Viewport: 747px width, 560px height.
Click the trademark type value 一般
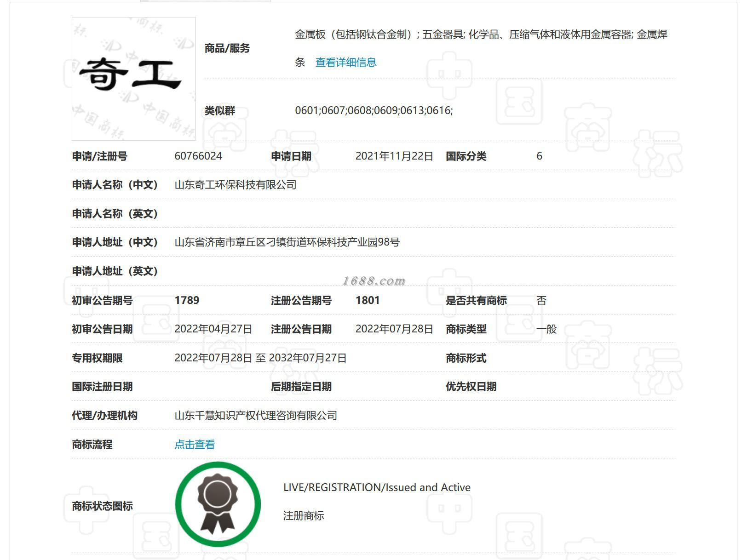[x=546, y=329]
